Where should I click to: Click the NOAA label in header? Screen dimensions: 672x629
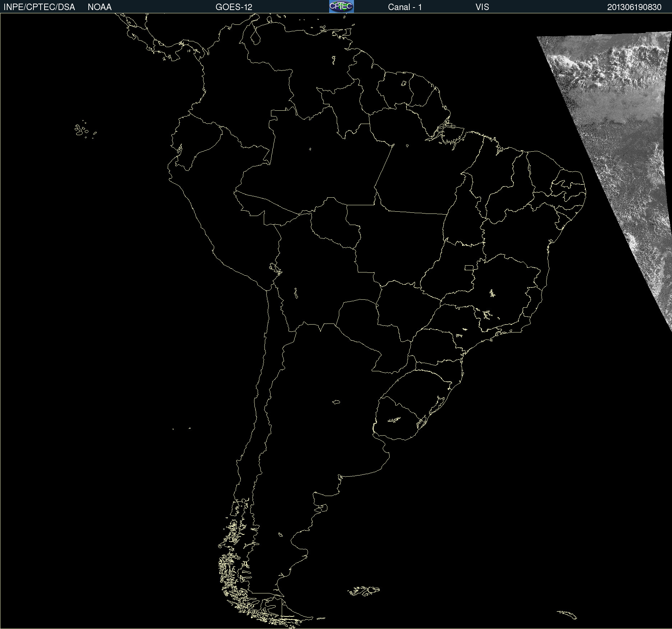point(100,7)
